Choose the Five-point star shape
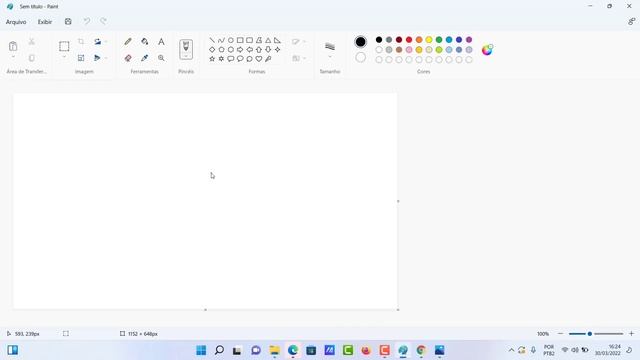 (x=212, y=59)
